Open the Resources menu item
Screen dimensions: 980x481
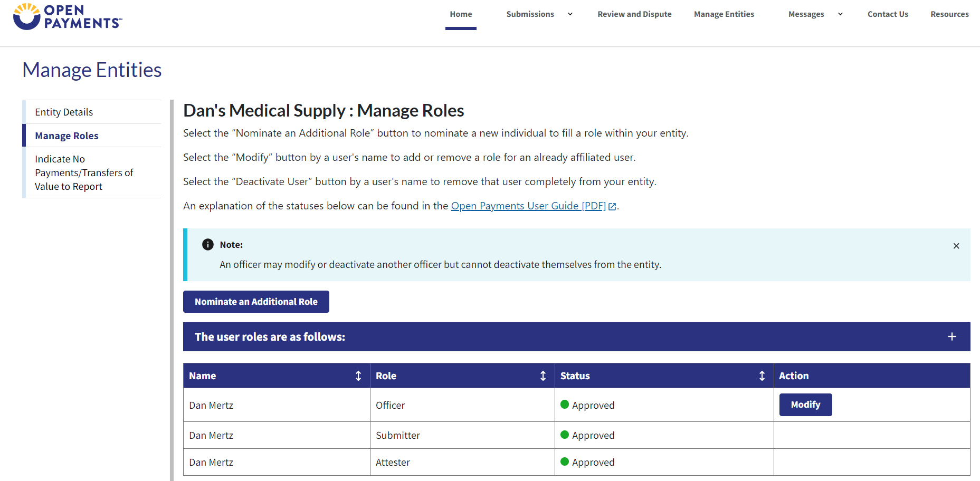click(949, 14)
